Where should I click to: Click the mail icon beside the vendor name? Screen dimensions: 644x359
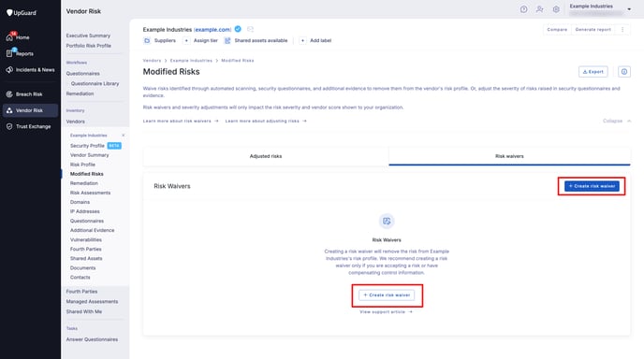click(250, 29)
